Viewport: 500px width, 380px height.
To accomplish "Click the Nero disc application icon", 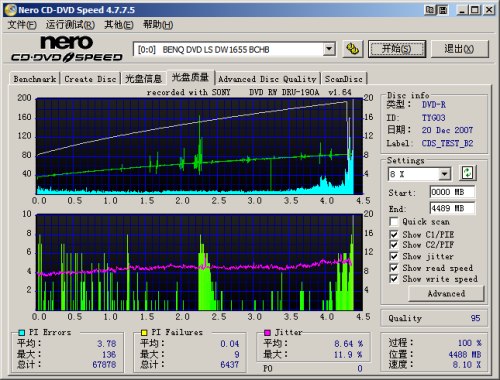I will 10,10.
